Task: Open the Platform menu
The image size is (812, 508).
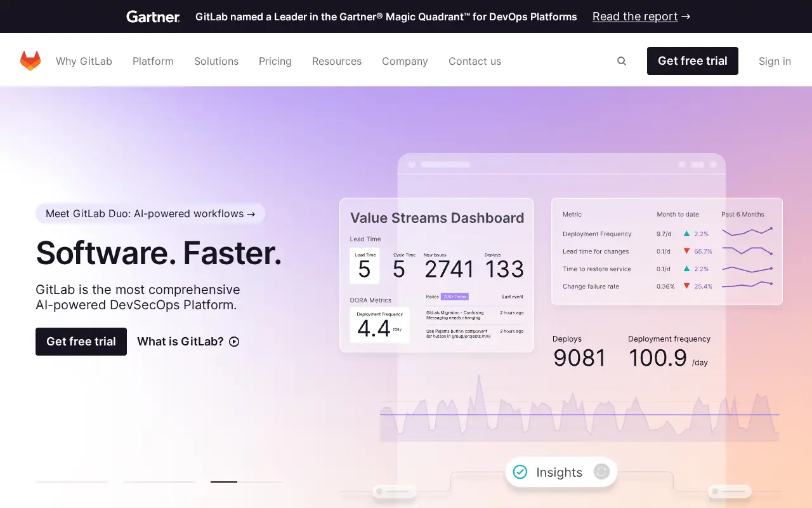Action: click(153, 61)
